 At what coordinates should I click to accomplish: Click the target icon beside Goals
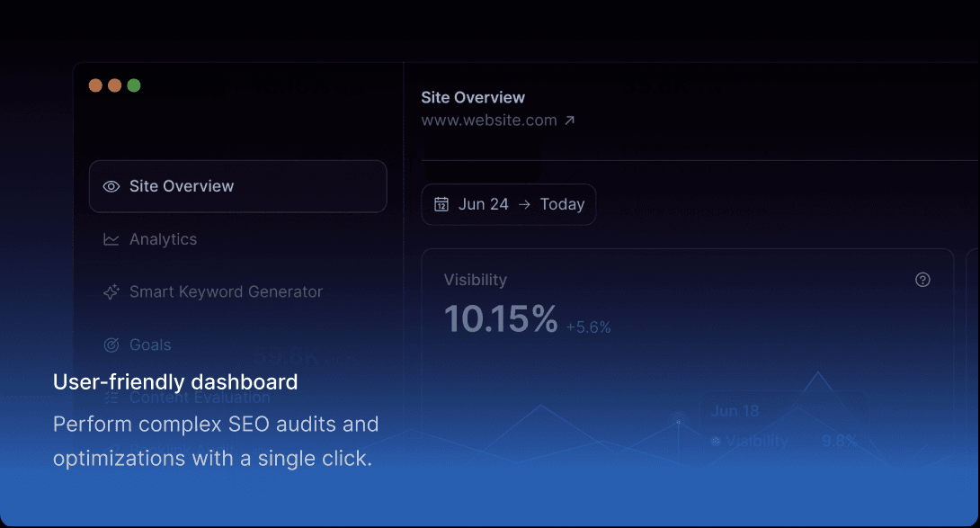point(111,345)
